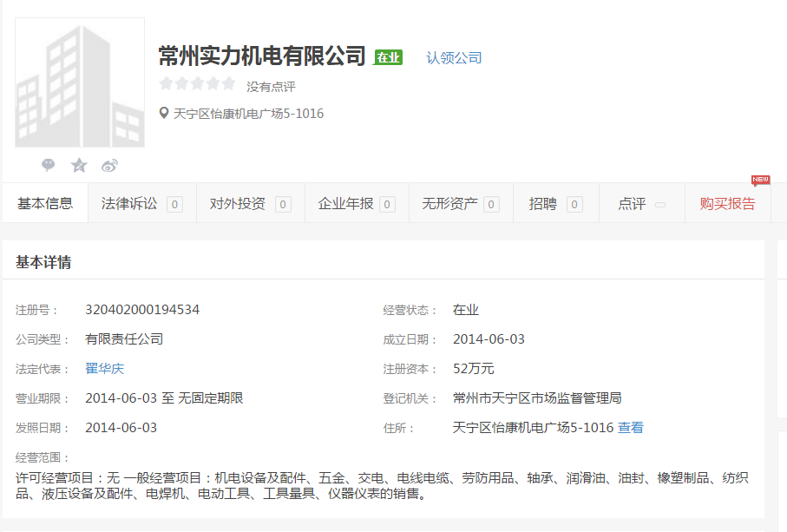Share the company via the Weibo icon
The height and width of the screenshot is (532, 787).
[109, 165]
